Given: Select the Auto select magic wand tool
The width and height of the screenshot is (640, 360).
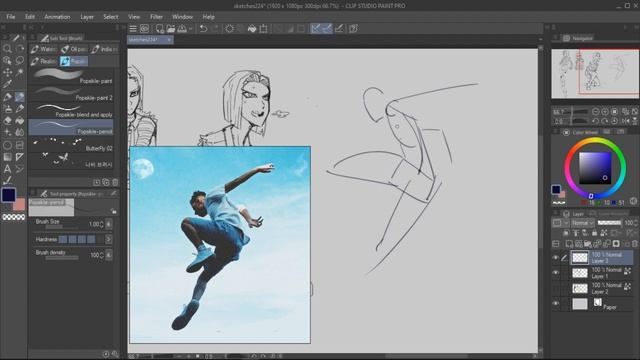Looking at the screenshot, I should [x=20, y=73].
